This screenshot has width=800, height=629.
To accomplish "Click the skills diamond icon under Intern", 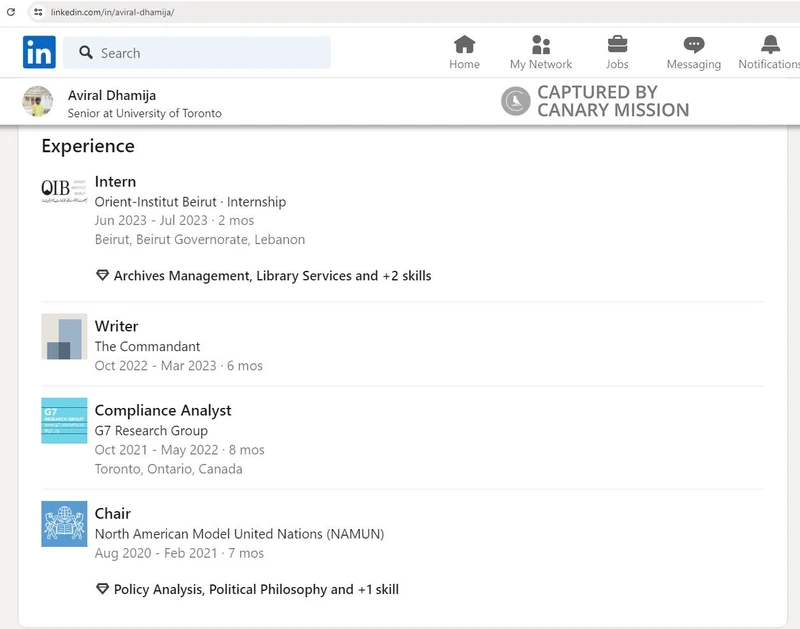I will click(x=102, y=275).
